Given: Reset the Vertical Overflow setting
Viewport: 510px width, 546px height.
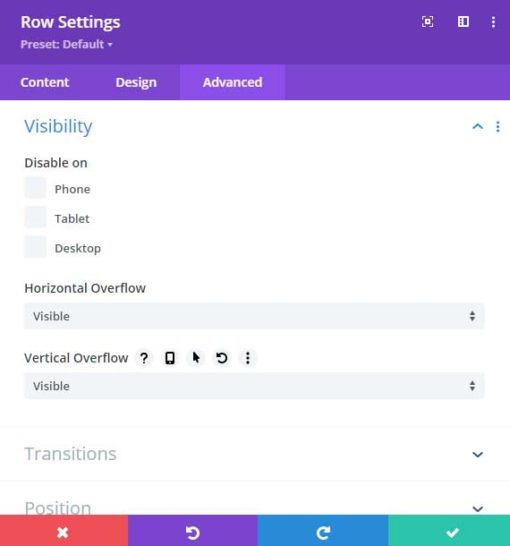Looking at the screenshot, I should pos(222,358).
